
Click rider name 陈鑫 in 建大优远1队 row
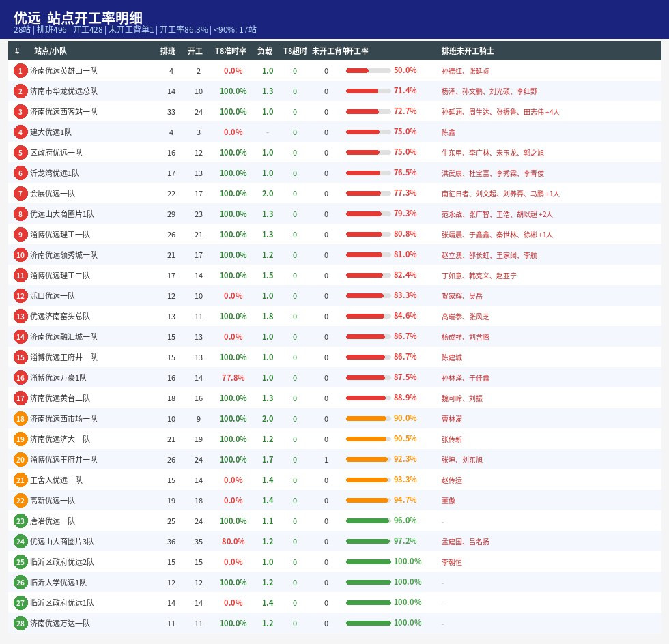coord(448,132)
